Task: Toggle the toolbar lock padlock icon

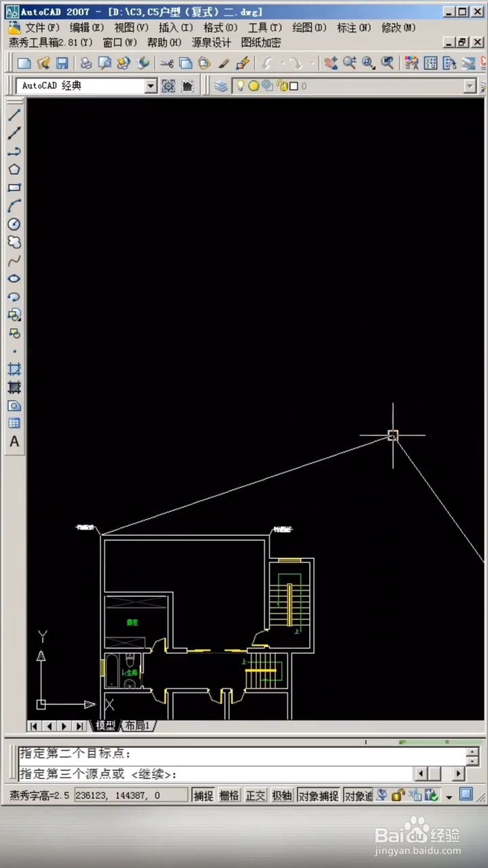Action: pos(399,795)
